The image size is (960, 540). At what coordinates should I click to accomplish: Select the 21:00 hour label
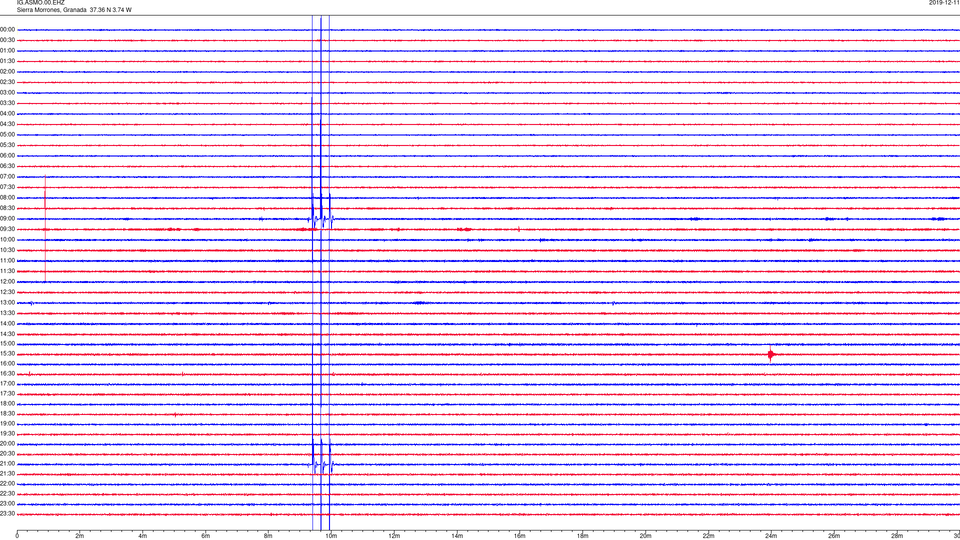7,464
